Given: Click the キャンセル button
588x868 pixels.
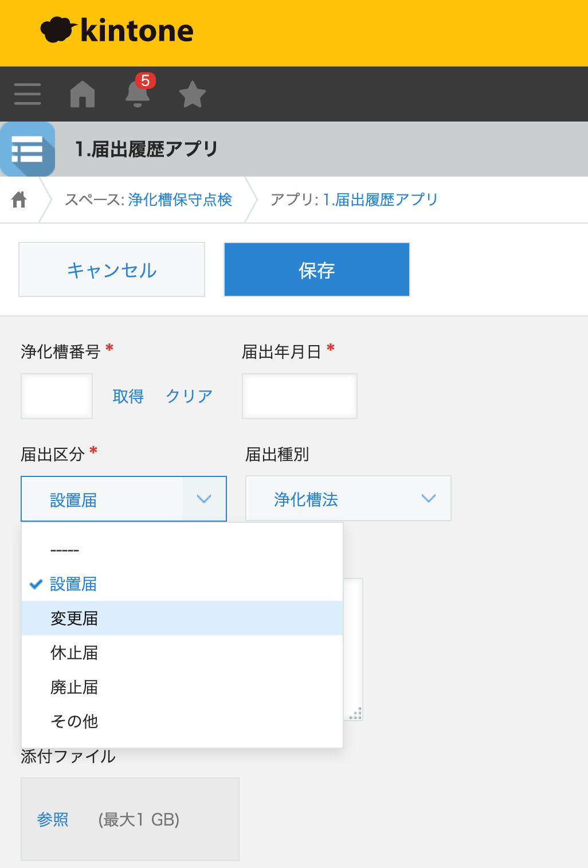Looking at the screenshot, I should click(x=112, y=269).
